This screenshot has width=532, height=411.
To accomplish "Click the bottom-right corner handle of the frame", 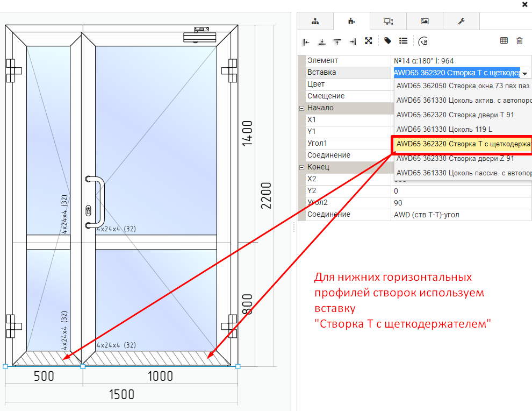I will point(238,366).
